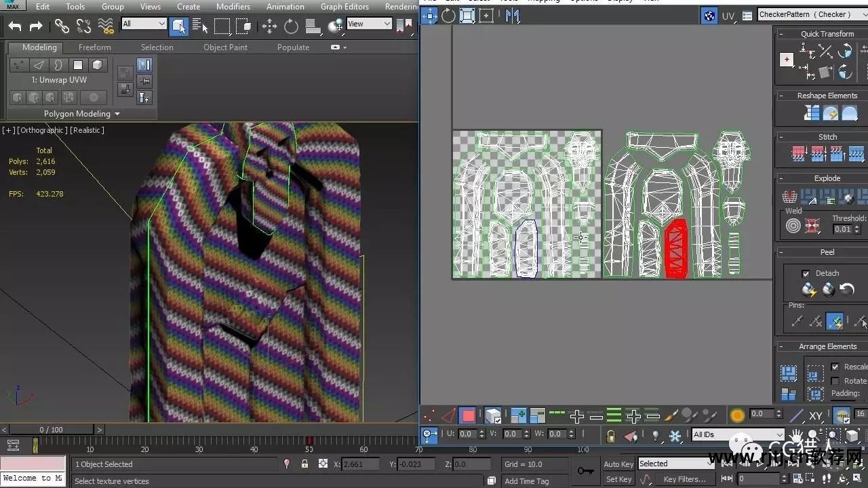The height and width of the screenshot is (488, 868).
Task: Switch to polygon sub-object mode in the UV editor
Action: (x=467, y=415)
